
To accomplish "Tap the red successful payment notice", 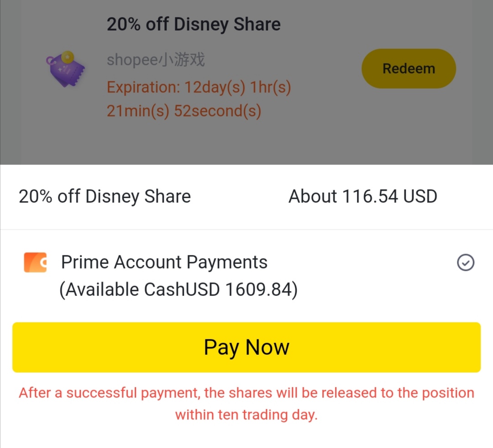I will point(246,393).
